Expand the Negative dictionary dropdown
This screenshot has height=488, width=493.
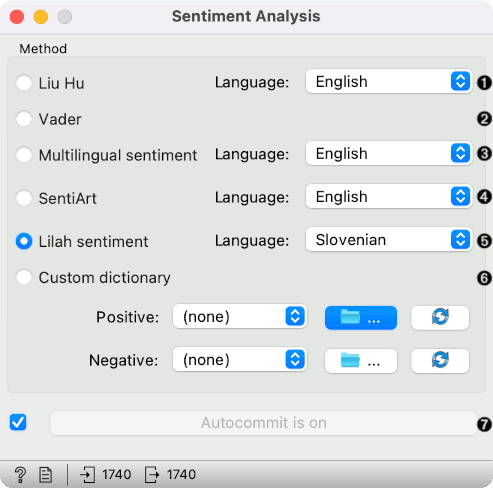coord(240,360)
